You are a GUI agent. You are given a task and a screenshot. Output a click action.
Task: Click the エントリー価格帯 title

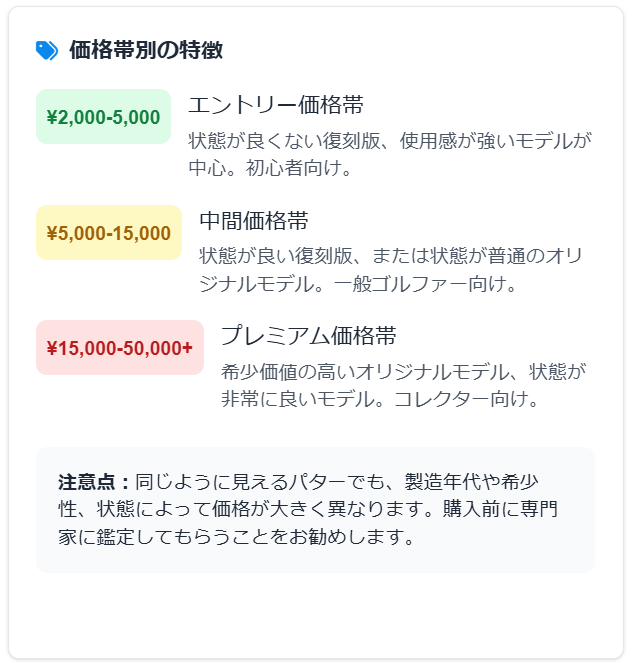click(275, 105)
